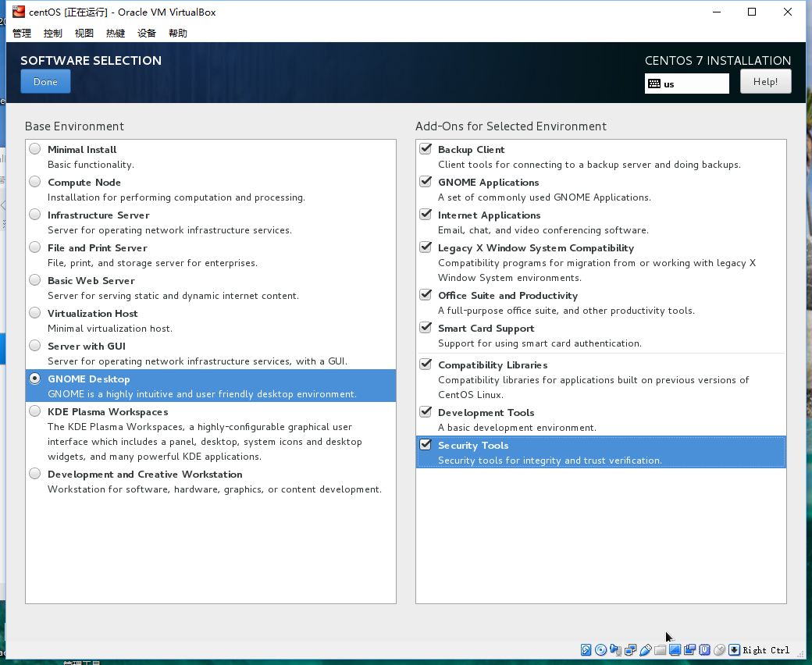This screenshot has width=812, height=665.
Task: Open the optical disc status icon
Action: [x=600, y=650]
